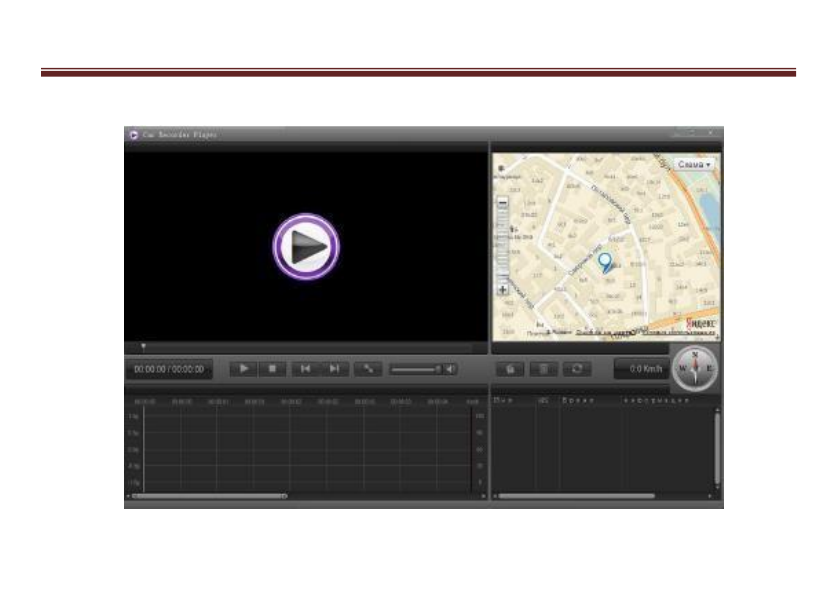839x595 pixels.
Task: Click the file list vertical scrollbar
Action: click(717, 447)
